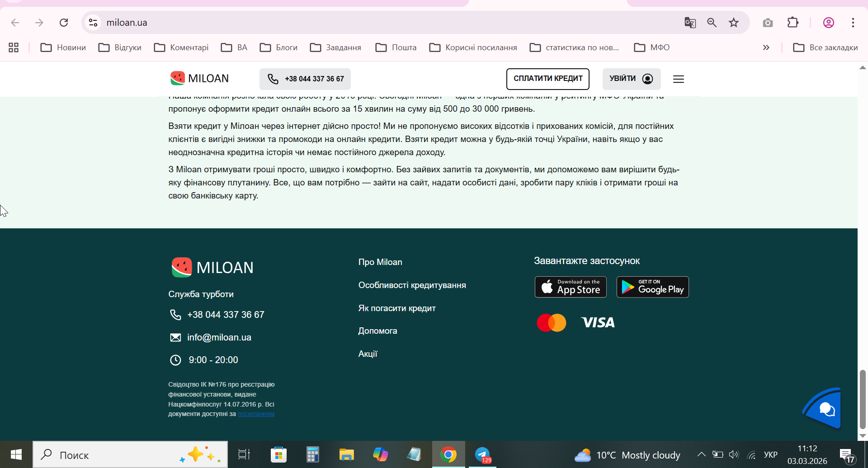The height and width of the screenshot is (468, 868).
Task: Open the Все закладки folder
Action: coord(826,47)
